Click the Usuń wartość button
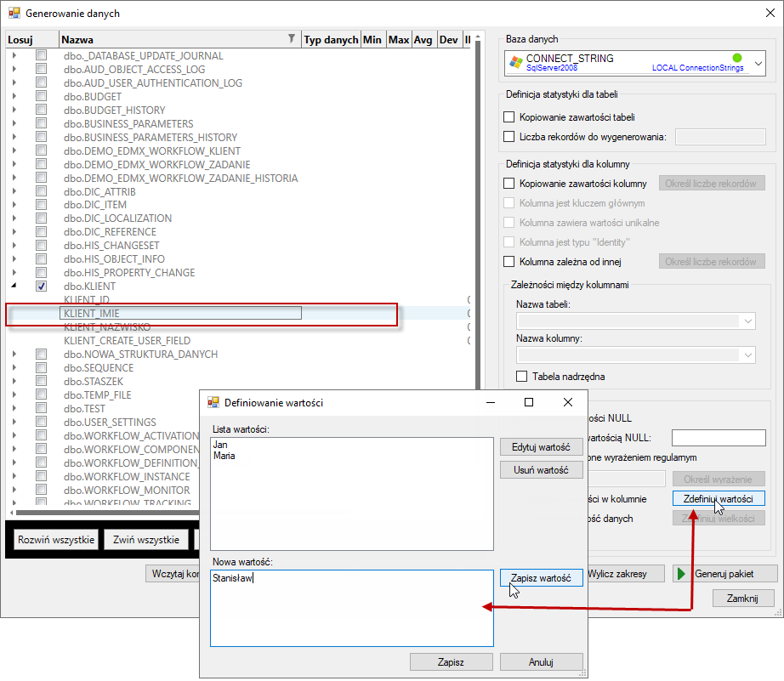The image size is (784, 681). (x=541, y=470)
